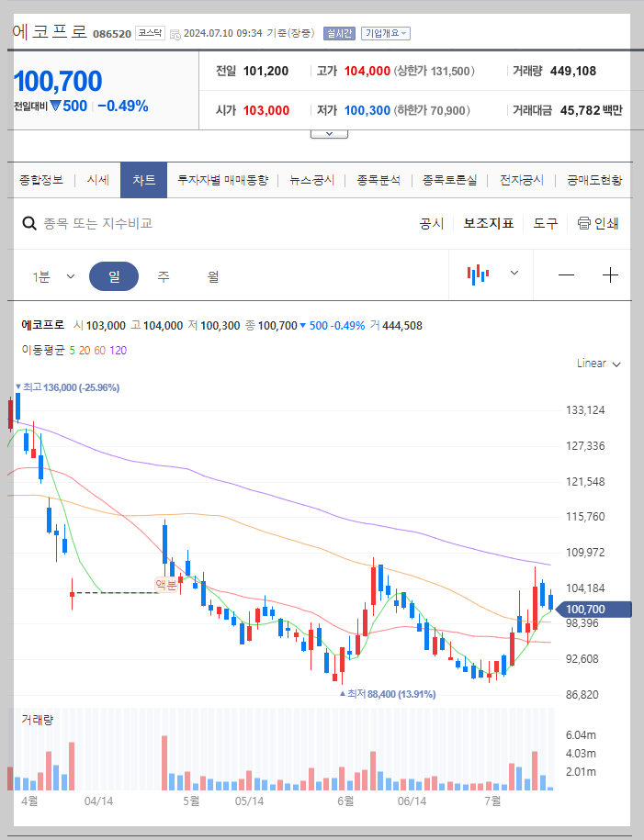
Task: Open the 공매도현황 tab
Action: click(x=594, y=180)
